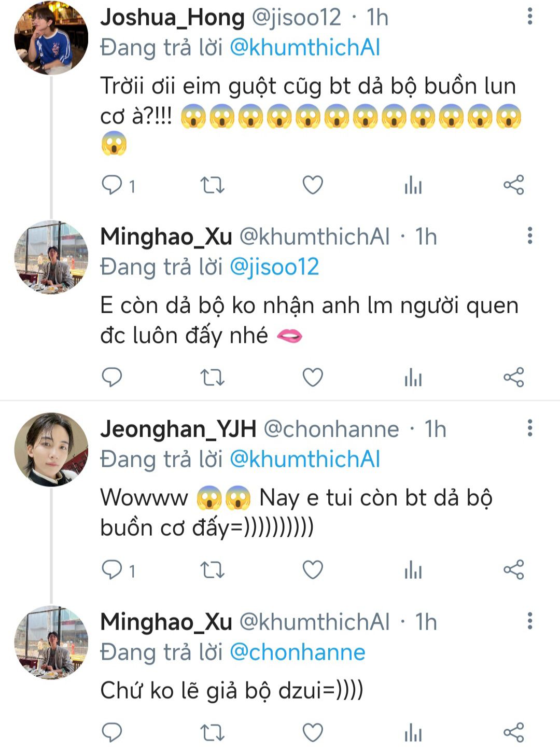Viewport: 560px width, 752px height.
Task: Open Jeonghan_YJH's profile picture
Action: point(51,450)
